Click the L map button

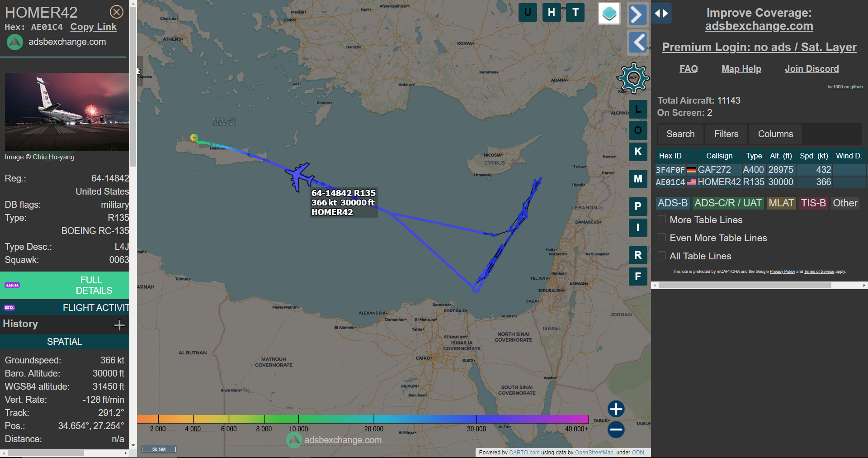638,109
